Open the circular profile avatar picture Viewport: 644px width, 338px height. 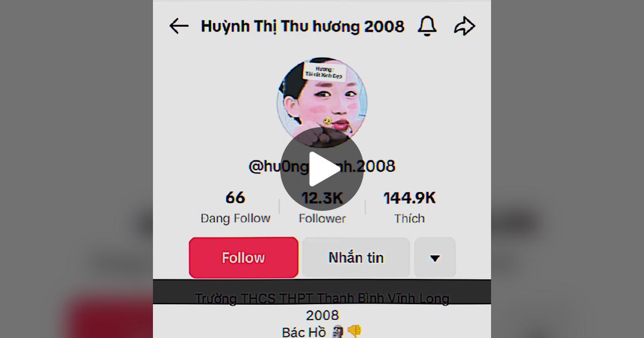[322, 103]
